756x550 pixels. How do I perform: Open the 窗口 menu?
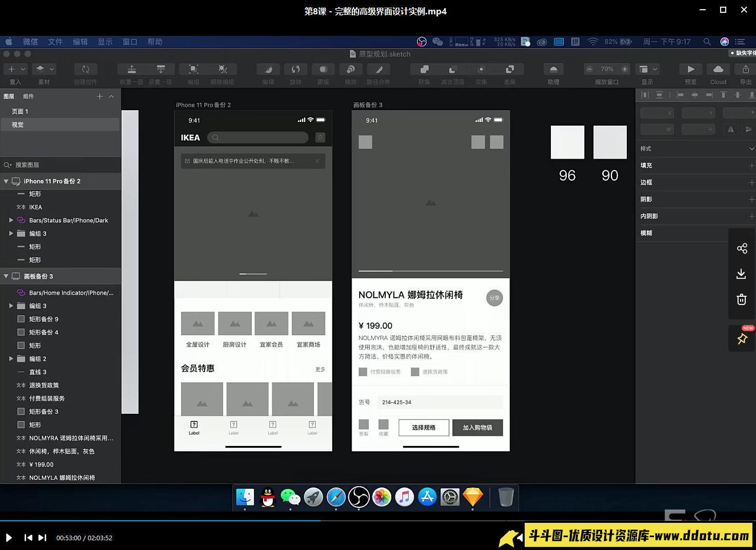[130, 42]
